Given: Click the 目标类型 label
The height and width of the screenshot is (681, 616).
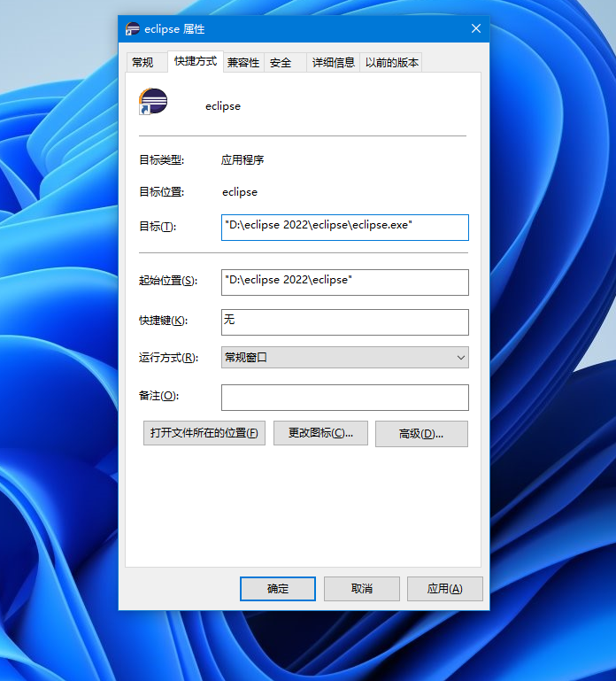Looking at the screenshot, I should (x=161, y=160).
